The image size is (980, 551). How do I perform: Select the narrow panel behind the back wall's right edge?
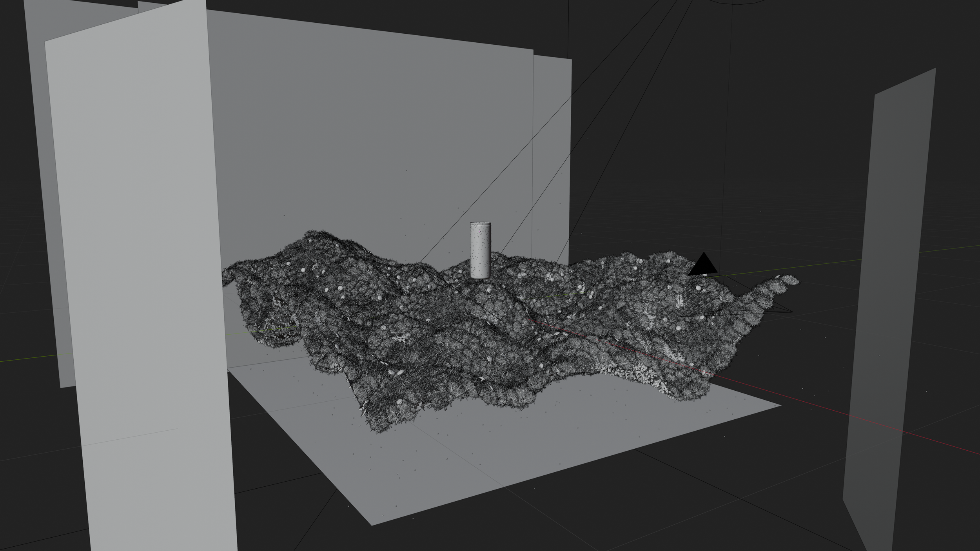(552, 157)
